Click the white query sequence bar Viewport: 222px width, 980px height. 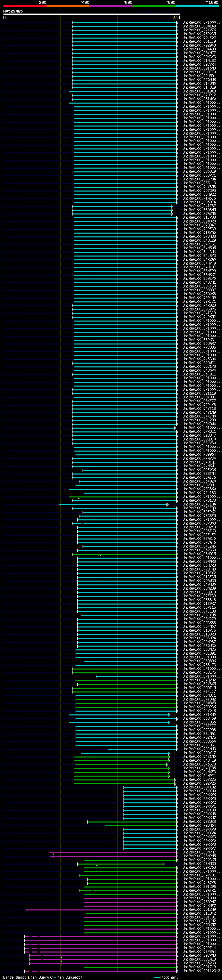[92, 14]
